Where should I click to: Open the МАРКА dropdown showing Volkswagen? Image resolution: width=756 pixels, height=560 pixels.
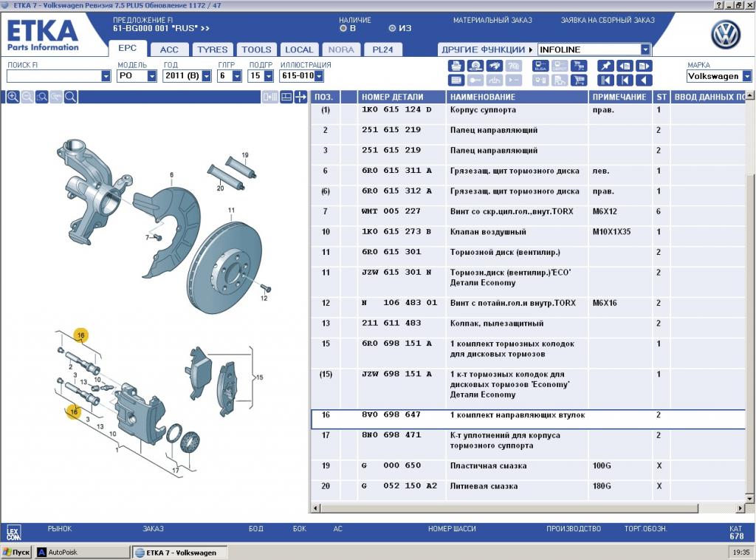pos(747,76)
